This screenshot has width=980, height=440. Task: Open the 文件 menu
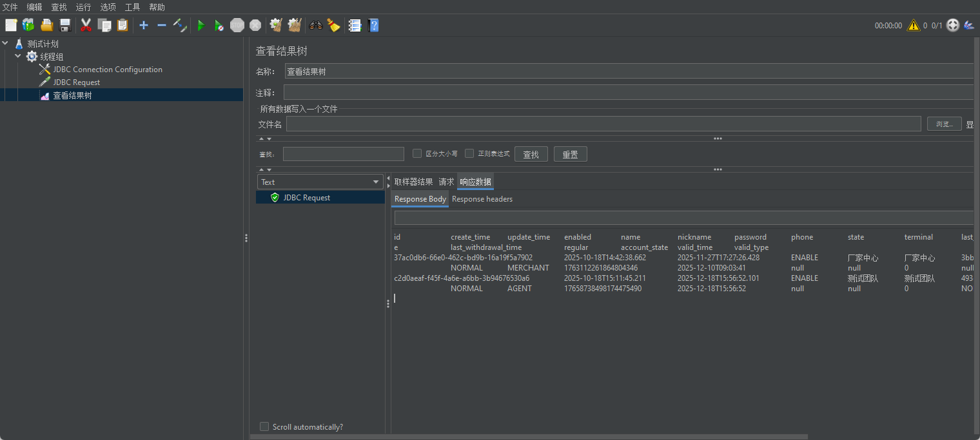10,7
